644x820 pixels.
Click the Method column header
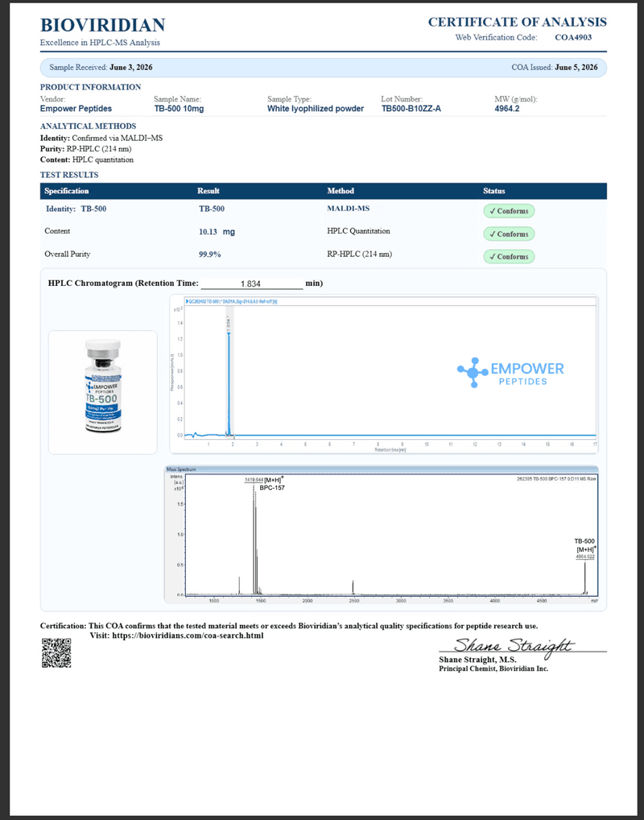tap(341, 191)
